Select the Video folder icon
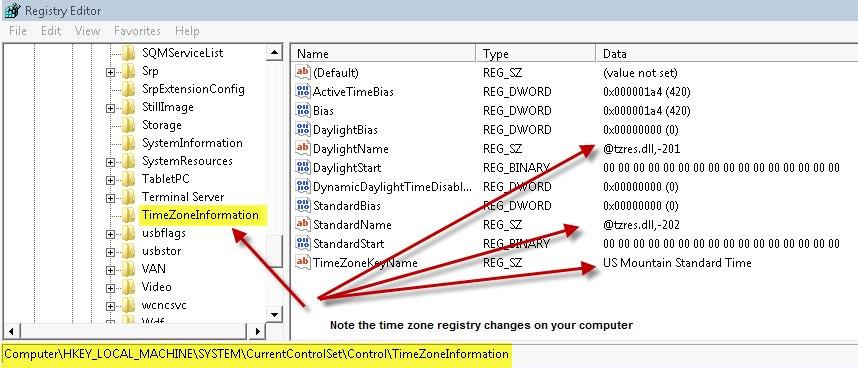The height and width of the screenshot is (368, 858). 128,287
